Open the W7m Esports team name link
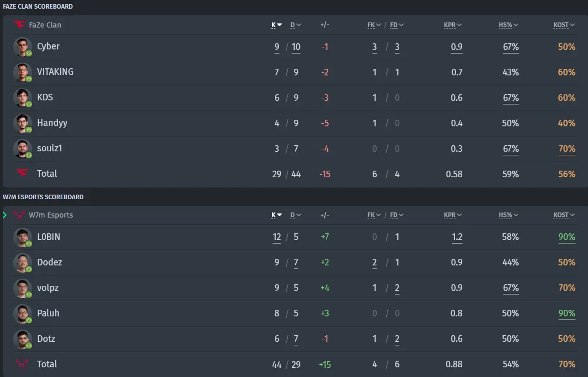Image resolution: width=588 pixels, height=377 pixels. pos(51,215)
